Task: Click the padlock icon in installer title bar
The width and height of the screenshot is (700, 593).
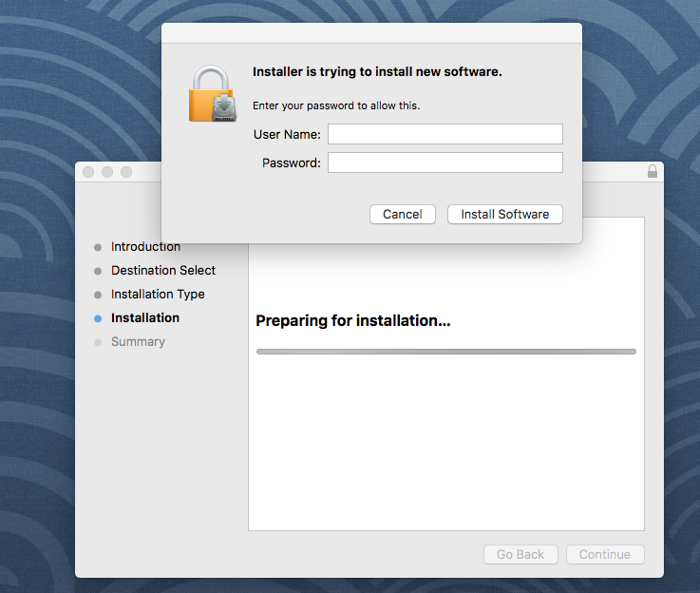Action: click(652, 172)
